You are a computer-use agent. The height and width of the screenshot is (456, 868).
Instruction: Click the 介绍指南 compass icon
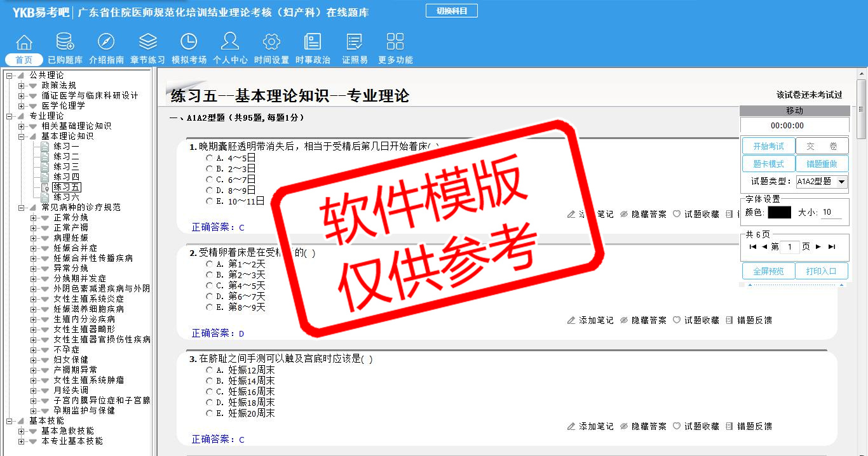click(106, 43)
